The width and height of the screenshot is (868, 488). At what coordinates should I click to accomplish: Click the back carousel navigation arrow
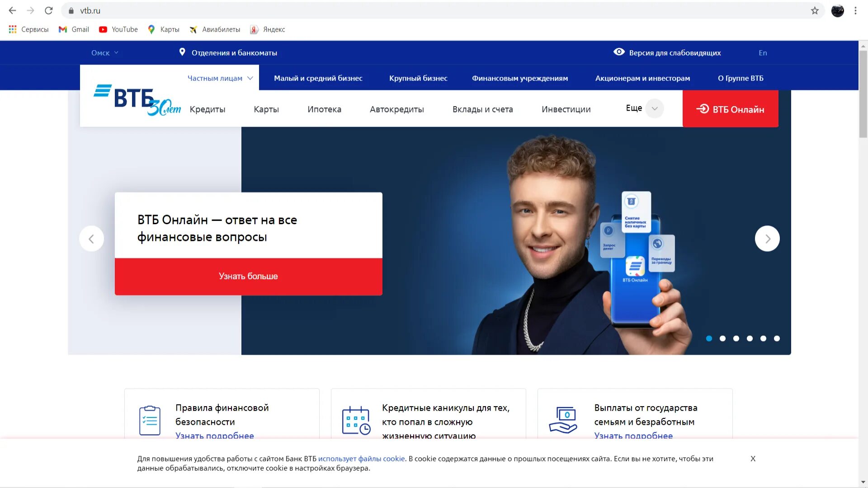pyautogui.click(x=90, y=238)
